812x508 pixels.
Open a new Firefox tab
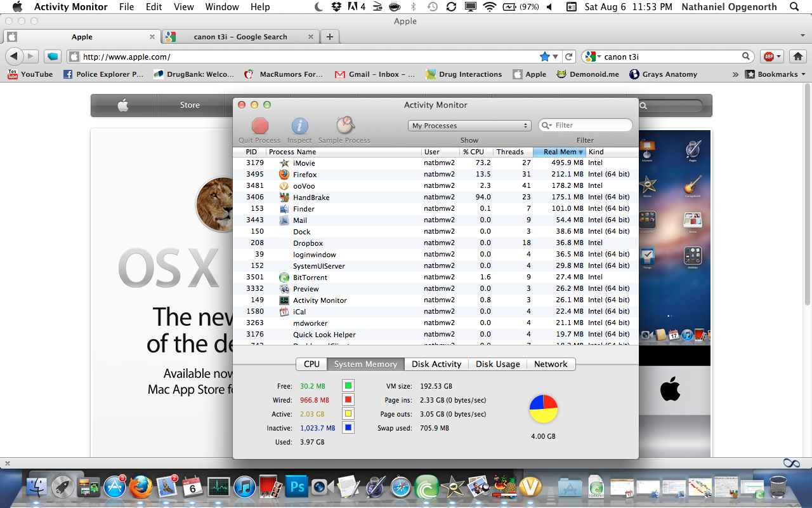330,37
